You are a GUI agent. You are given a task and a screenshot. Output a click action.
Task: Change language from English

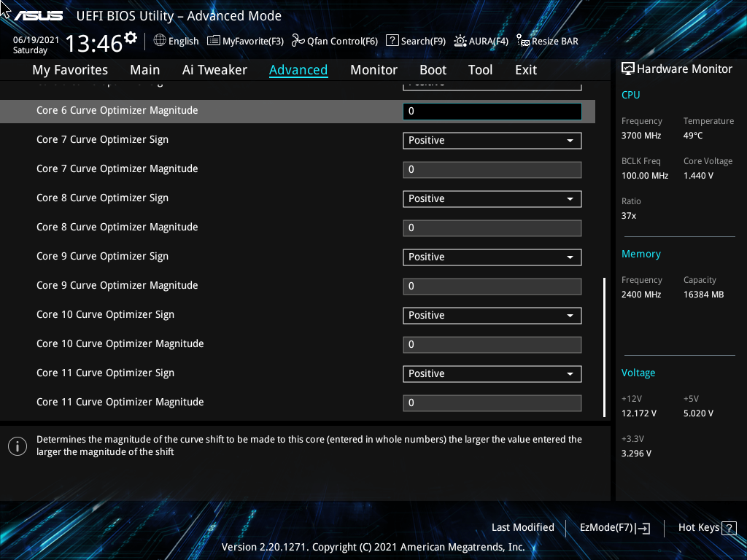[x=183, y=41]
